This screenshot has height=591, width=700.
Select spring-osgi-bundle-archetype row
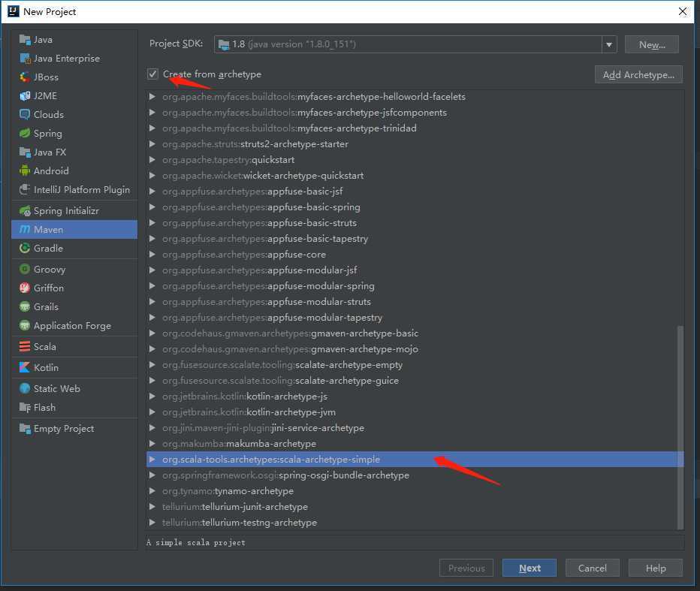tap(415, 475)
